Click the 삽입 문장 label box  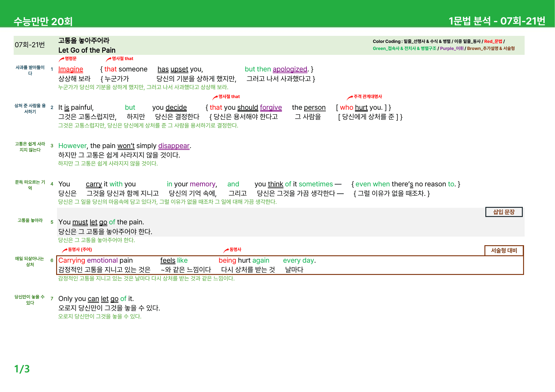coord(504,212)
